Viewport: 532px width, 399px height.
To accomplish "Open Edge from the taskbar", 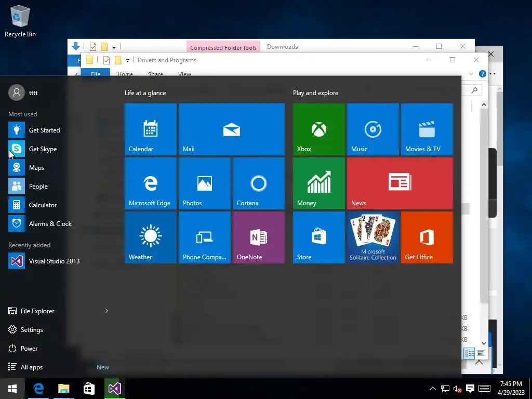I will [x=38, y=389].
